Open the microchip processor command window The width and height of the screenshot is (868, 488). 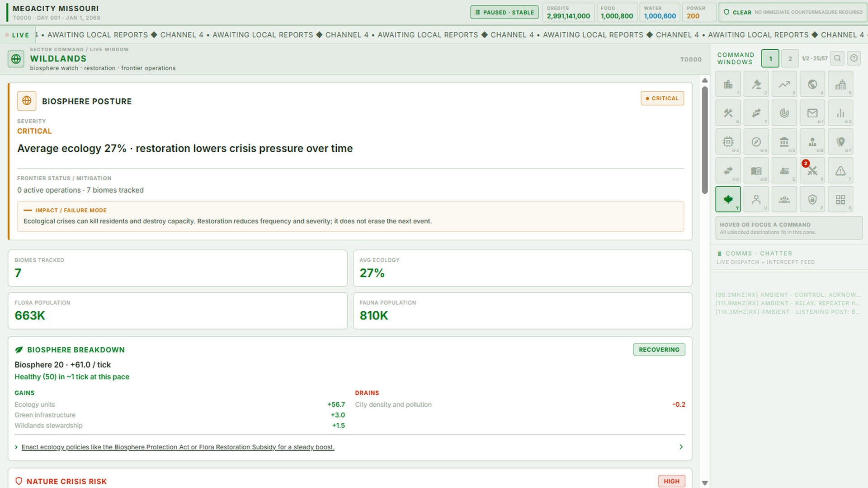(728, 142)
